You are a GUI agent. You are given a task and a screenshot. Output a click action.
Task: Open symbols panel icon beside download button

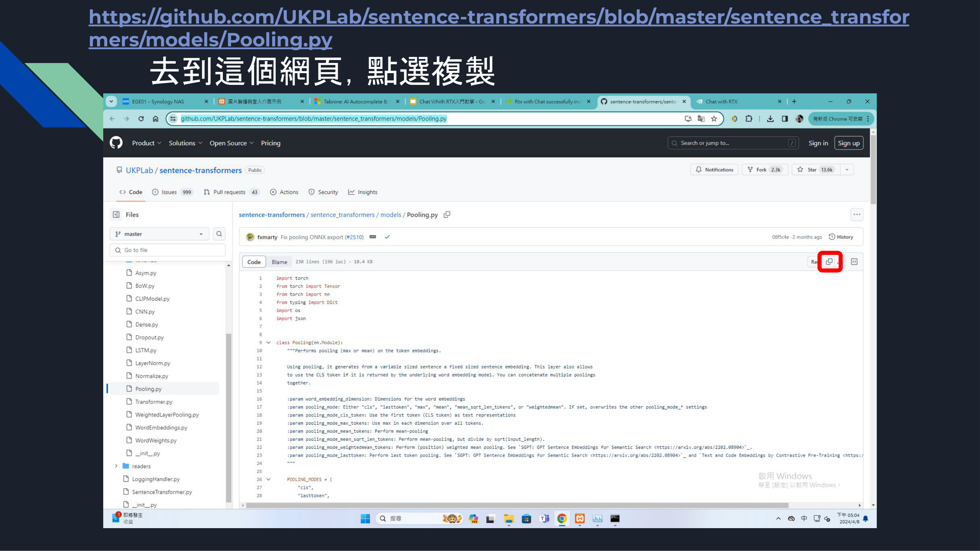coord(854,261)
